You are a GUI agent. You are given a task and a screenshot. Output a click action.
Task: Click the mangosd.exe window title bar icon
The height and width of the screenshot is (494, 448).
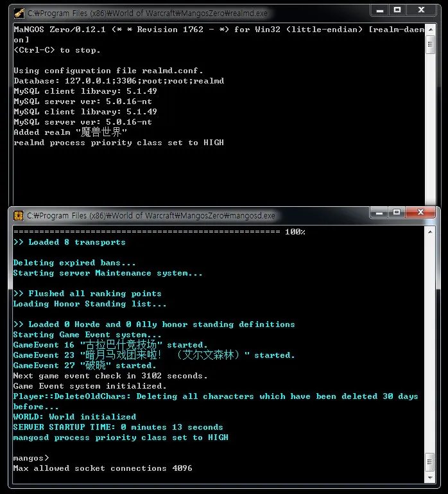tap(19, 215)
